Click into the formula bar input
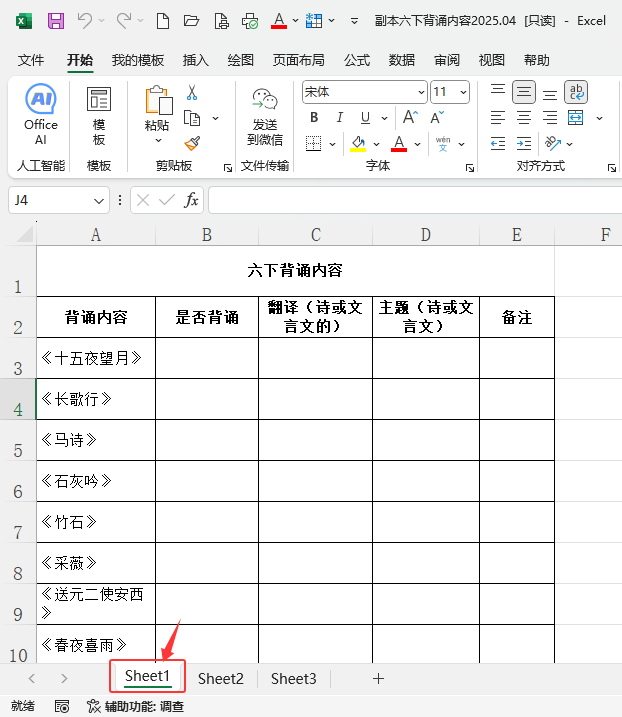This screenshot has height=717, width=622. (415, 200)
